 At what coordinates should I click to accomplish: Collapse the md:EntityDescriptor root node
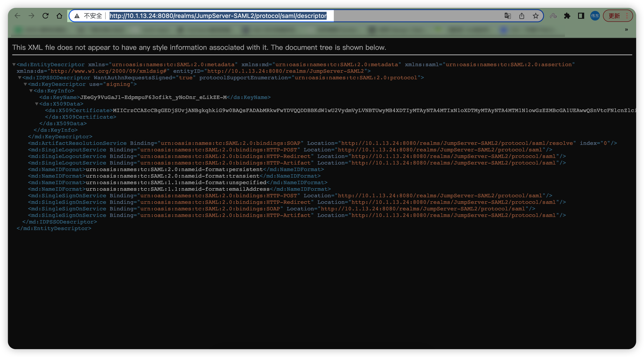14,64
